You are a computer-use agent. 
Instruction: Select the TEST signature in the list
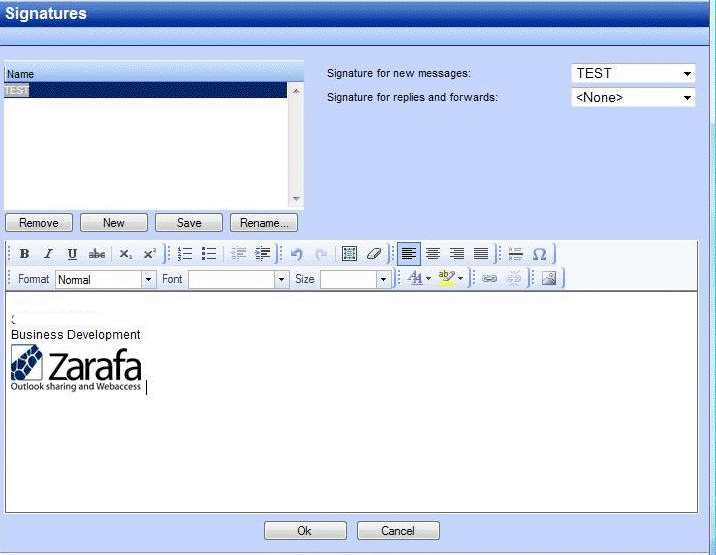(17, 90)
